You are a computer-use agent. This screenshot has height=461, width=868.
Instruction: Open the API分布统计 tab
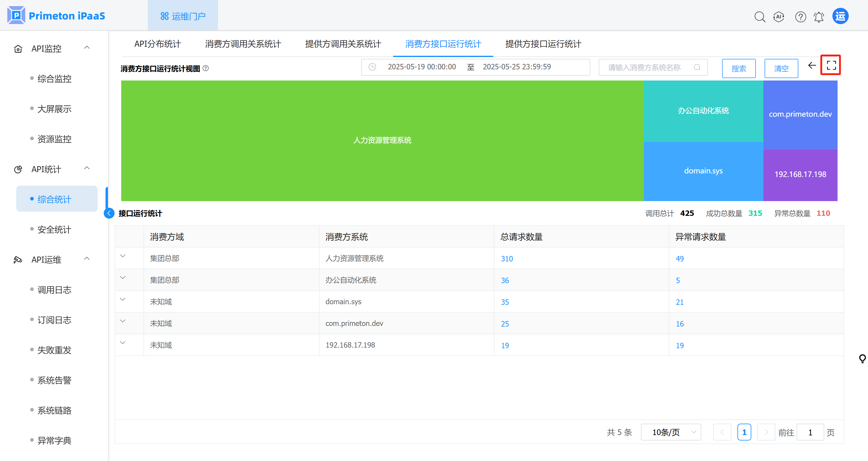[157, 44]
